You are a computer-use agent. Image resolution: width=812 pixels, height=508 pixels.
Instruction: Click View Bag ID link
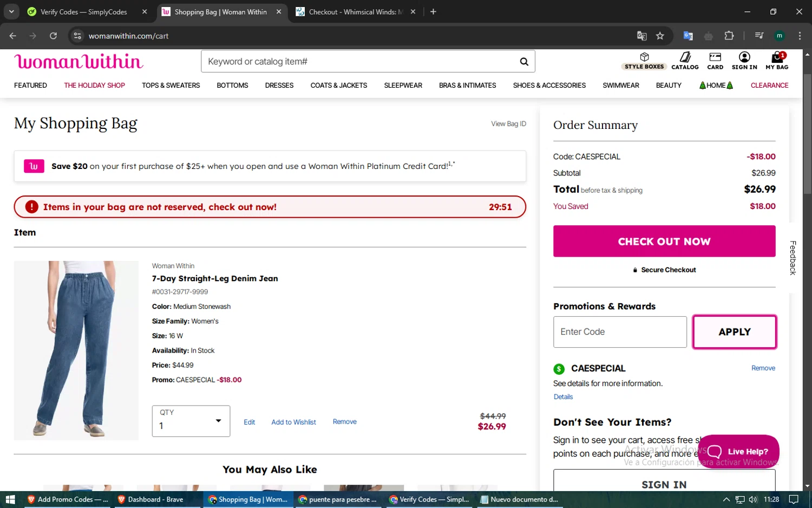[x=508, y=124]
